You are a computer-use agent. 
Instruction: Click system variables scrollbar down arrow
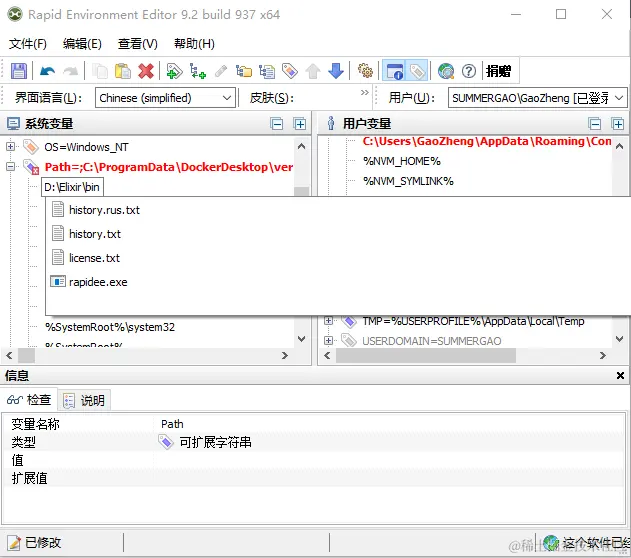[x=301, y=339]
